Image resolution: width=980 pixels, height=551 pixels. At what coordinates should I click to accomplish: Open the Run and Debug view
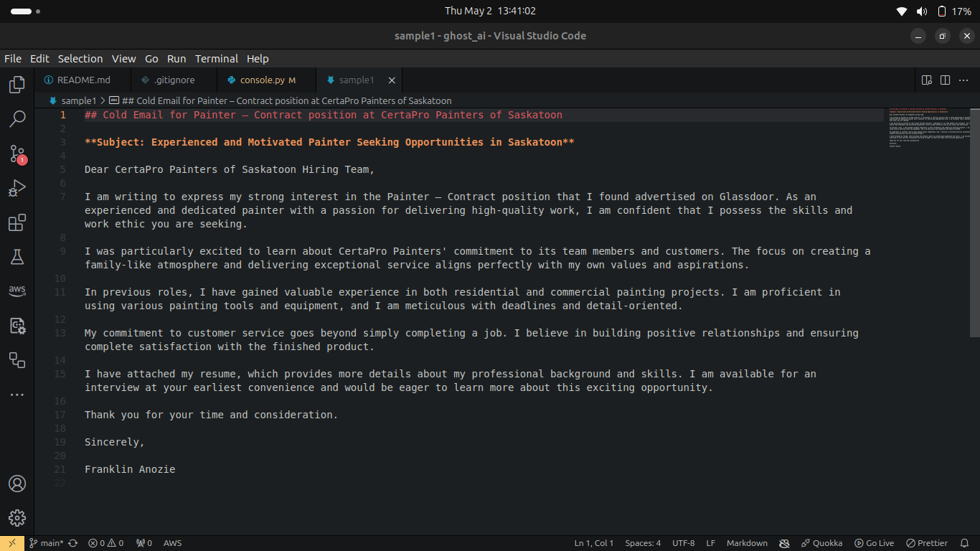coord(17,188)
